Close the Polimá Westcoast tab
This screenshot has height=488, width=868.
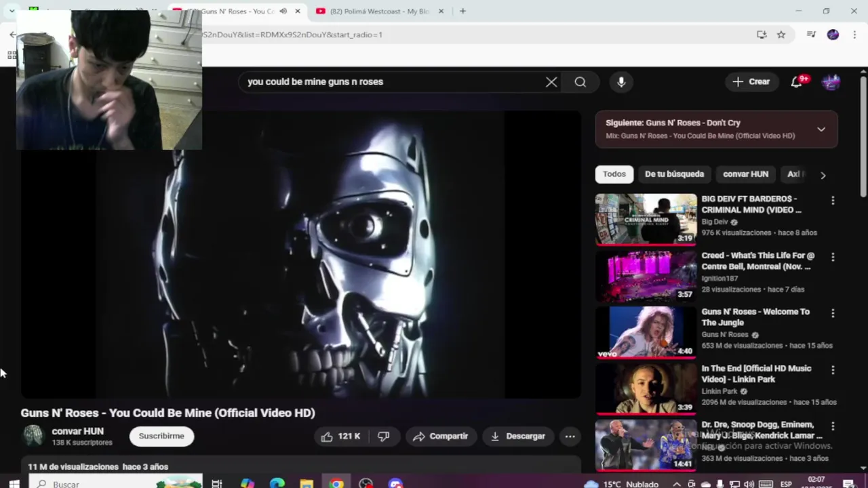pos(441,11)
